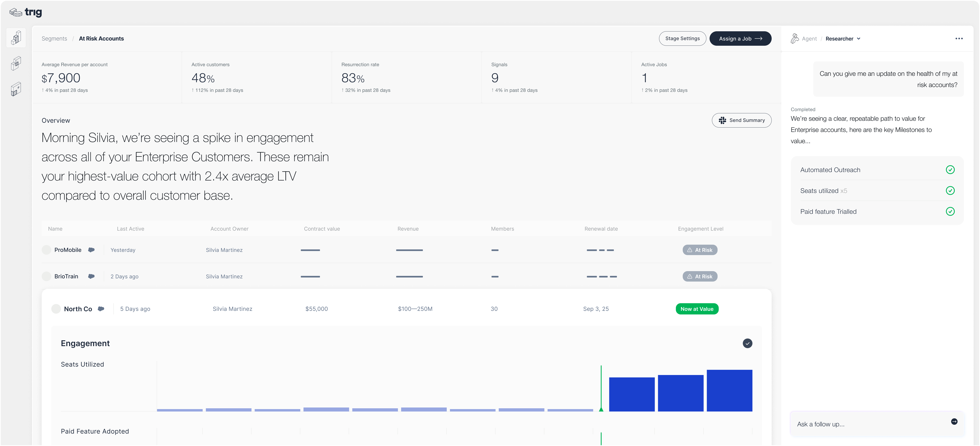Sort by Contract value column header
The height and width of the screenshot is (446, 980).
(x=322, y=229)
